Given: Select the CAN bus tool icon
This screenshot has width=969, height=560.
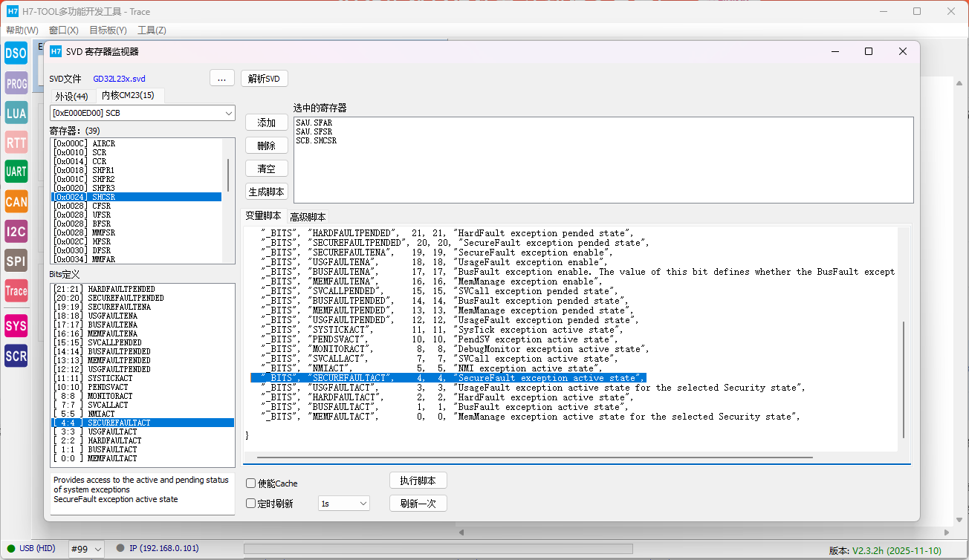Looking at the screenshot, I should [x=16, y=201].
